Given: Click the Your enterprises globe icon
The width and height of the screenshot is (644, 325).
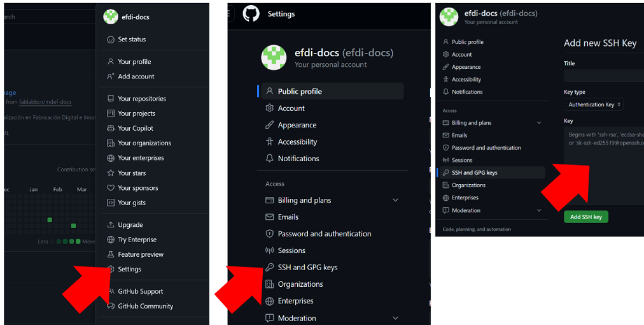Looking at the screenshot, I should tap(111, 158).
